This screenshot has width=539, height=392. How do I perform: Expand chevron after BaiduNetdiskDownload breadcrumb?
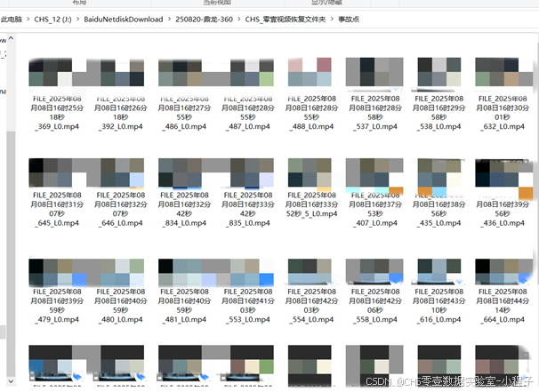(x=170, y=20)
